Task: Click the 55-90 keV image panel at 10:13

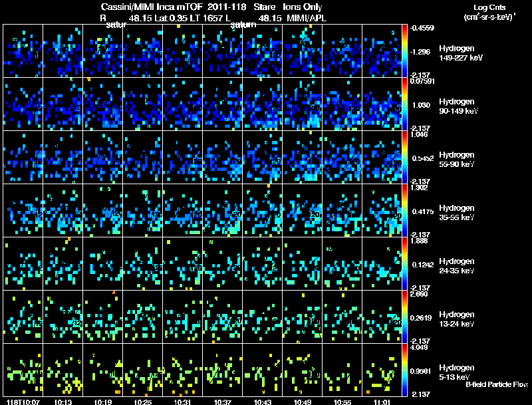Action: [x=63, y=158]
